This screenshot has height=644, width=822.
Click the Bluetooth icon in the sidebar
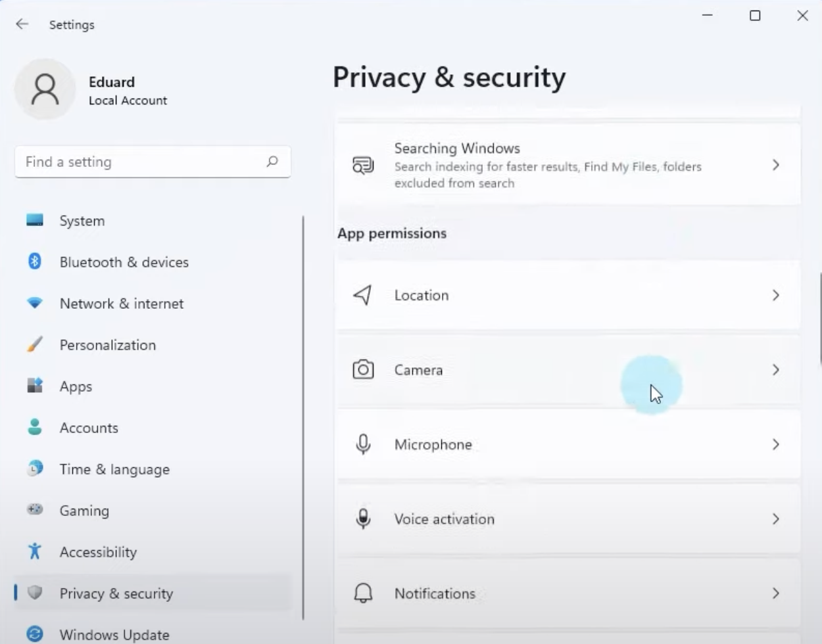pos(35,262)
